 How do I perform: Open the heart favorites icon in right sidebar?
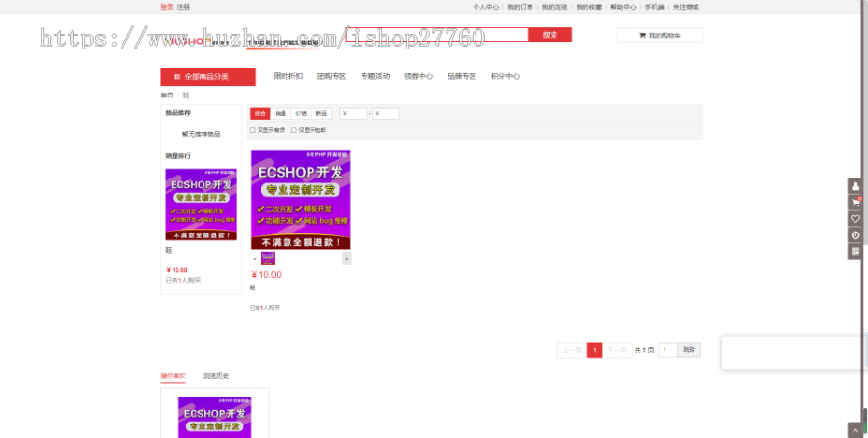pyautogui.click(x=855, y=219)
